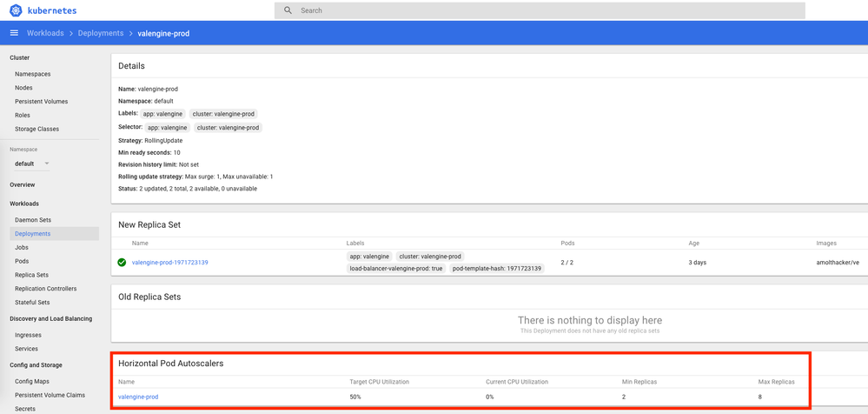
Task: Focus the Search input field
Action: (540, 10)
